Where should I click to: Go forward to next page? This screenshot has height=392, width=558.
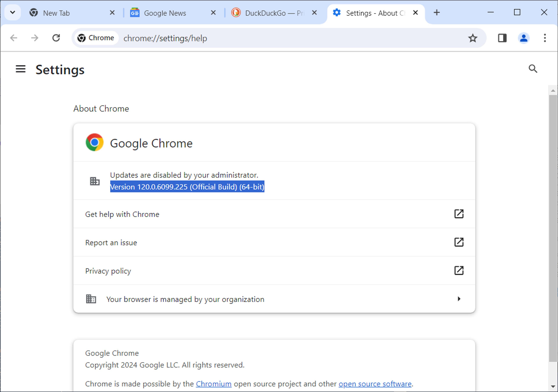35,38
